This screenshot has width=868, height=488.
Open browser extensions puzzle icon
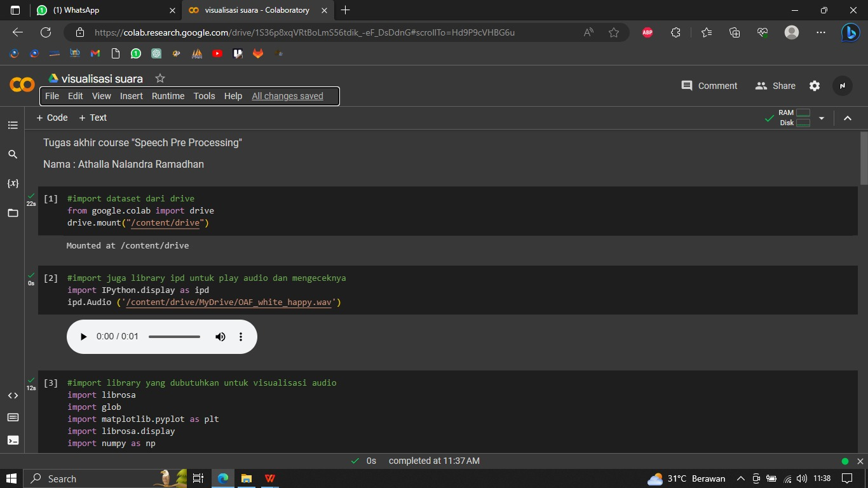(x=675, y=32)
